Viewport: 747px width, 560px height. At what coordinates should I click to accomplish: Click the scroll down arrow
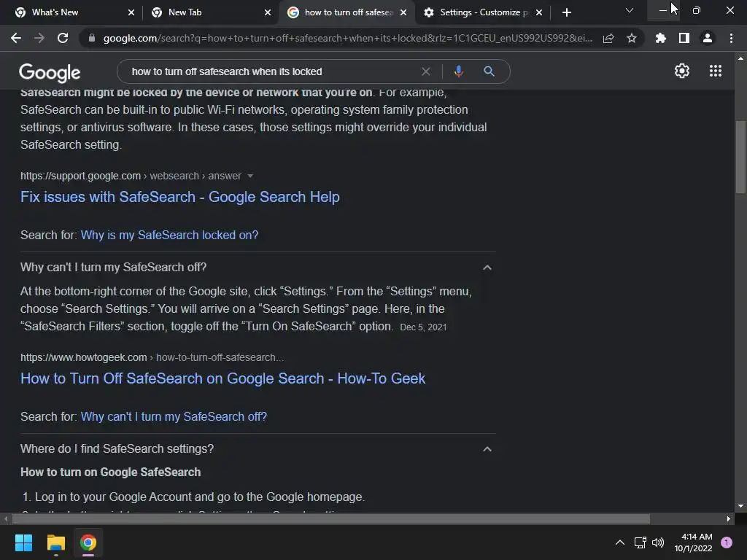tap(740, 506)
